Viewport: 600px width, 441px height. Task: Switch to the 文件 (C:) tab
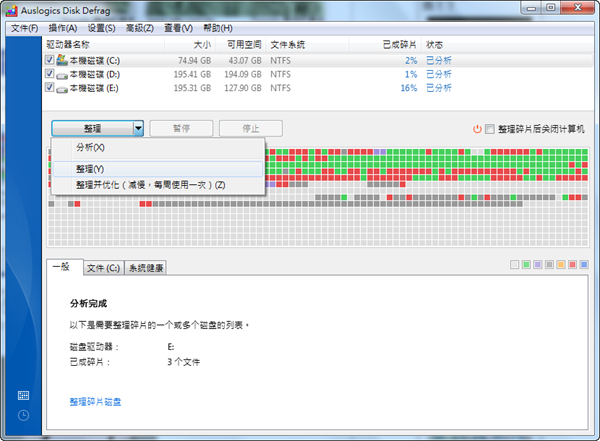pyautogui.click(x=103, y=268)
